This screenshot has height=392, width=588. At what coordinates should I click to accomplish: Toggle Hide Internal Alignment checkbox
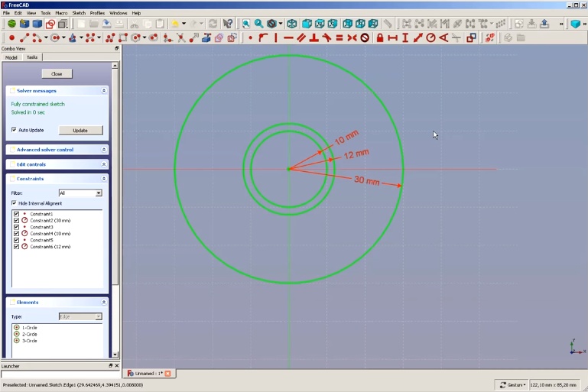click(x=14, y=203)
